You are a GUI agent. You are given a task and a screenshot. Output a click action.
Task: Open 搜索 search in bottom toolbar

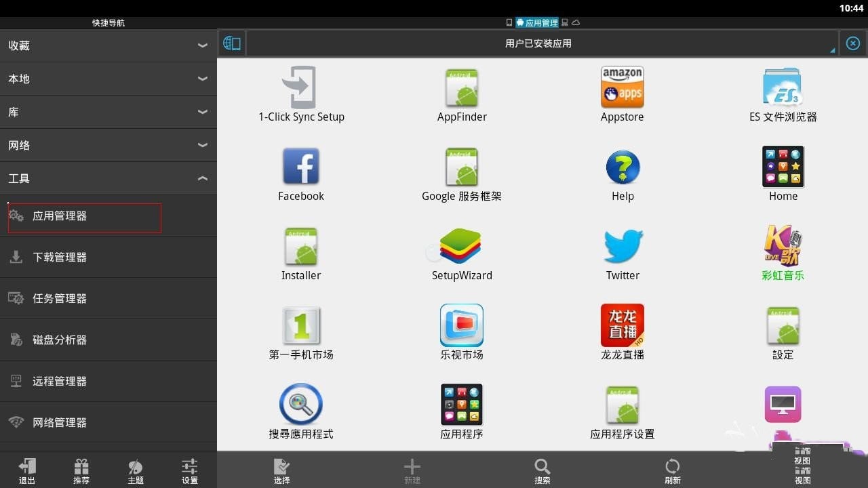pos(542,471)
